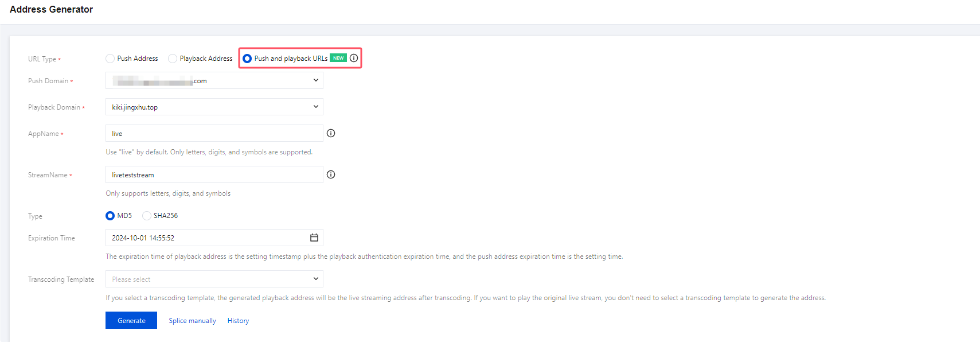Select the Playback Address radio option
The width and height of the screenshot is (980, 342).
point(173,59)
